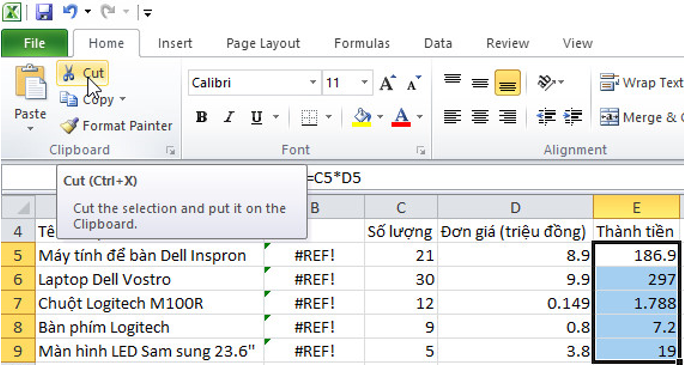Click the Undo arrow in quick access toolbar
Screen dimensions: 684x365
(x=70, y=12)
